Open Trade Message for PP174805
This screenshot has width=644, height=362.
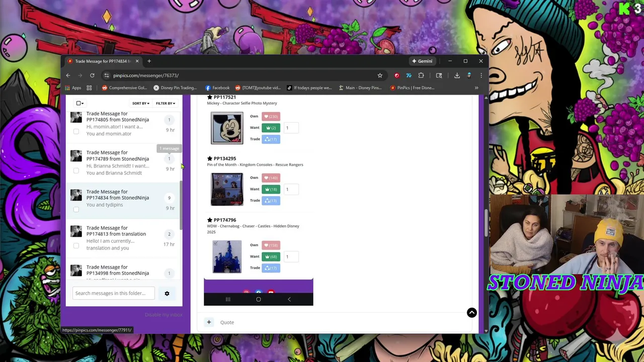click(x=118, y=117)
